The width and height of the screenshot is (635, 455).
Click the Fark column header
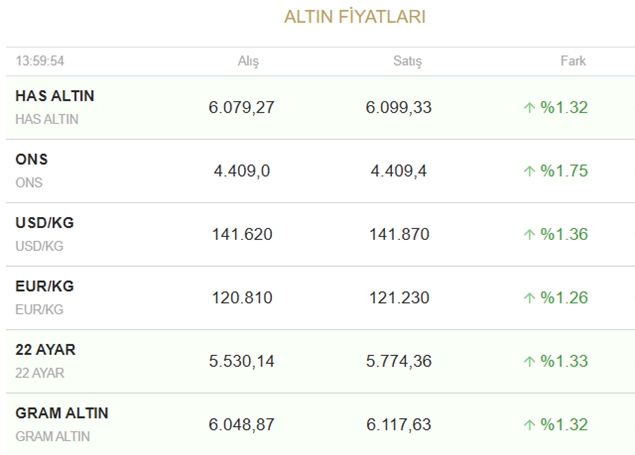point(573,61)
